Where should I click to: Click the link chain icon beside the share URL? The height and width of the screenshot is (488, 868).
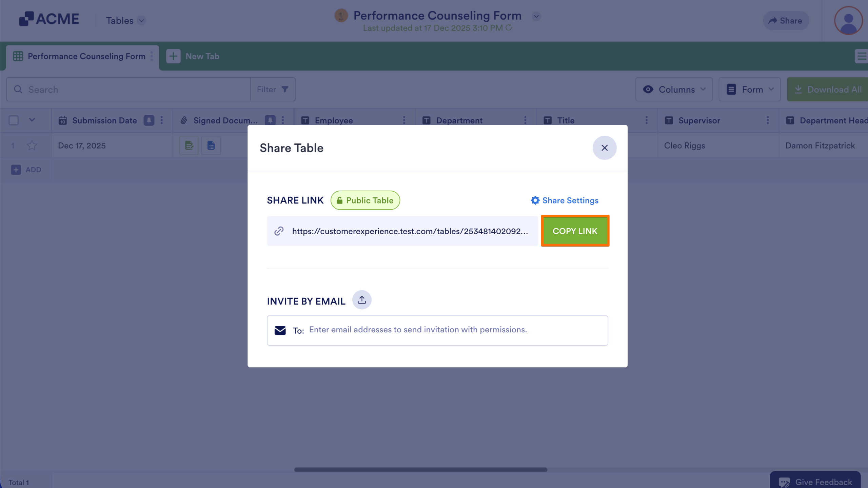coord(279,231)
